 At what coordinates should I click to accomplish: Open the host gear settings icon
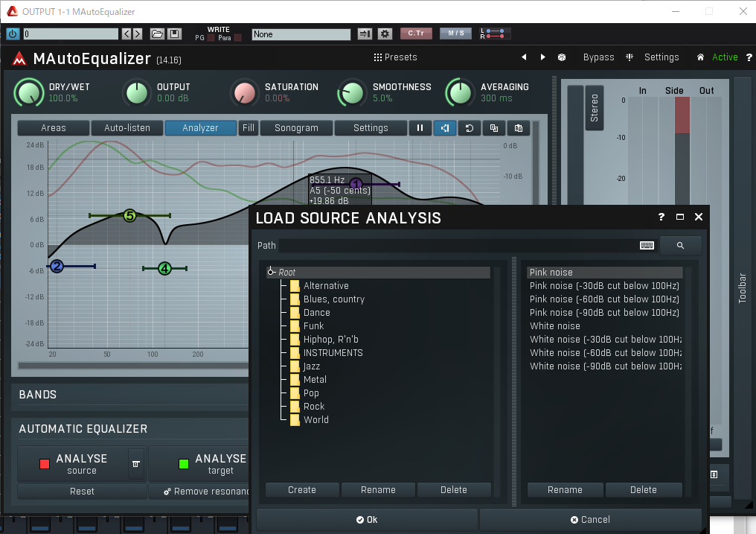point(385,34)
